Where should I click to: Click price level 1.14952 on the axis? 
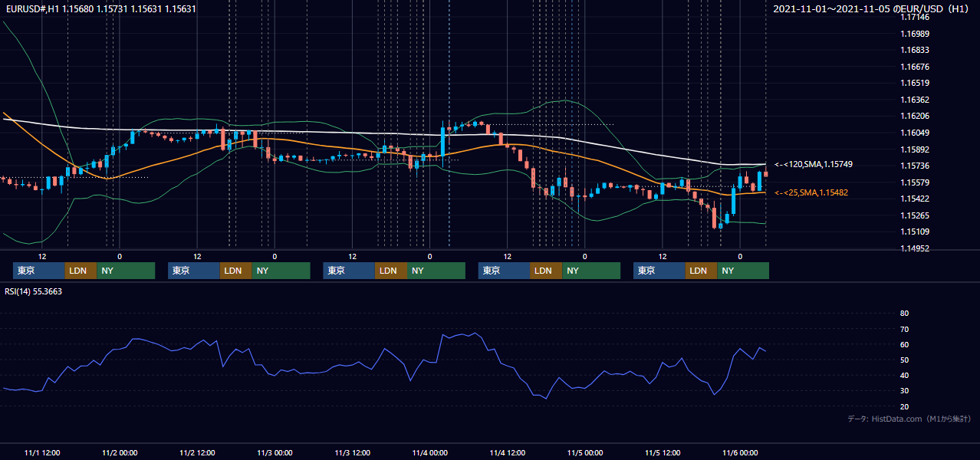915,248
